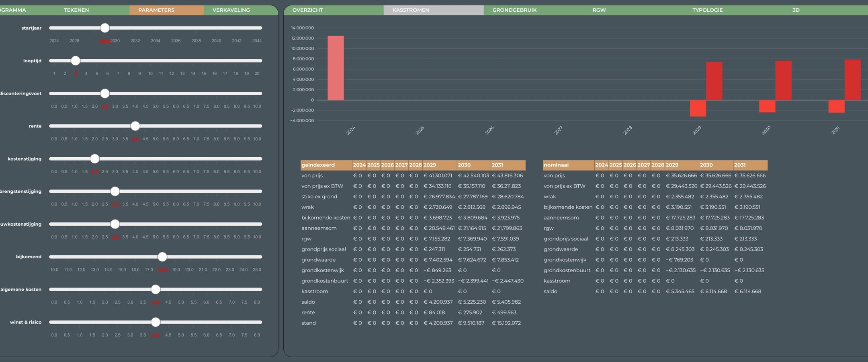
Task: Click the positive 2030 bar in chart
Action: click(x=783, y=80)
